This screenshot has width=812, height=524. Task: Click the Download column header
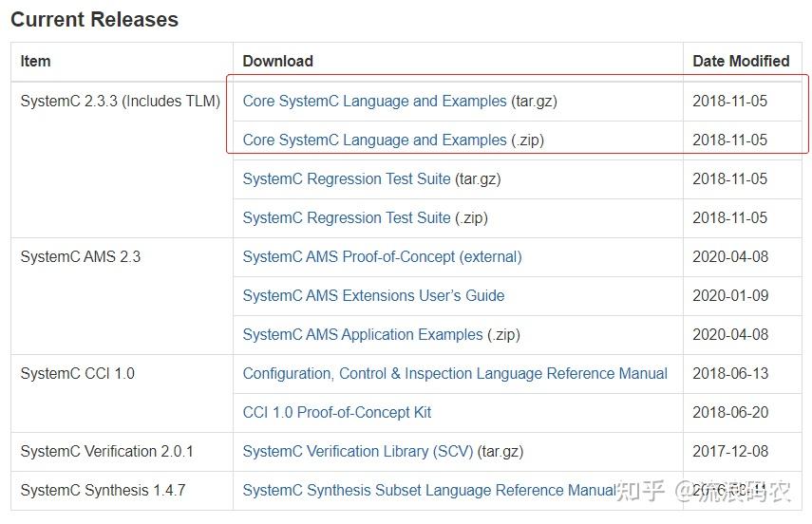click(277, 61)
